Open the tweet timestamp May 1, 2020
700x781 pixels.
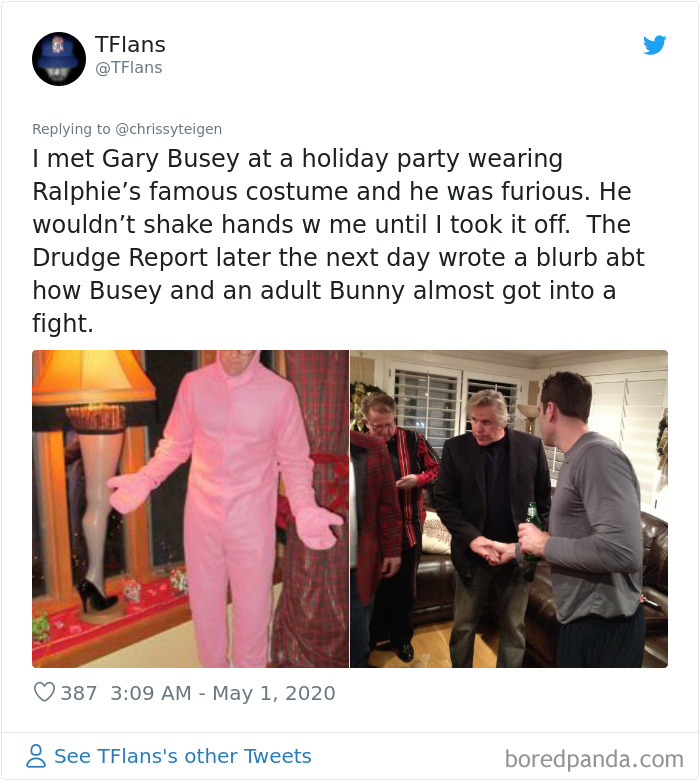(274, 693)
